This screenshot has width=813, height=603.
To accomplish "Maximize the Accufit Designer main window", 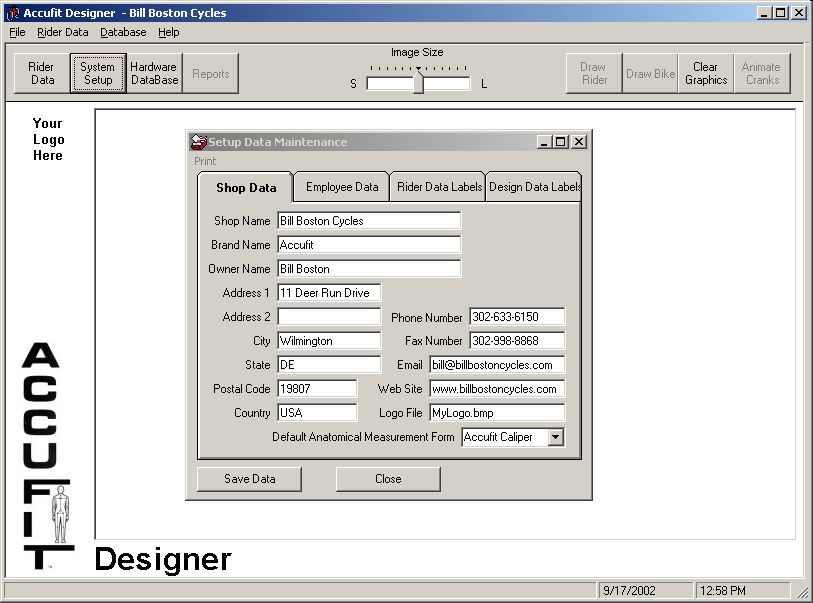I will (x=780, y=13).
